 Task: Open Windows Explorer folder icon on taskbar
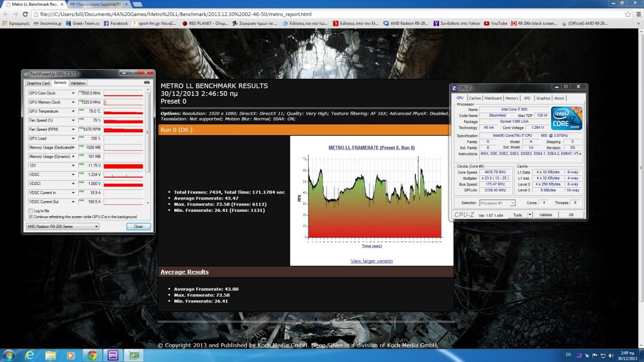pos(50,355)
